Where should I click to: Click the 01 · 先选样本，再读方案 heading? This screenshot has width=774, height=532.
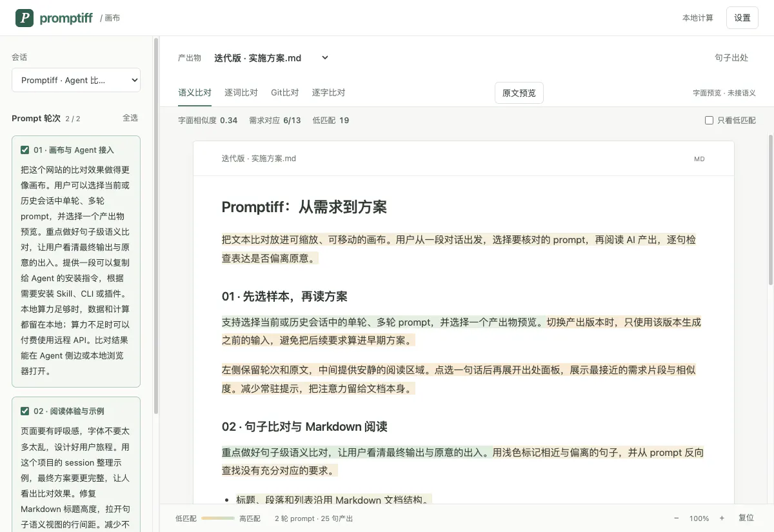coord(284,297)
